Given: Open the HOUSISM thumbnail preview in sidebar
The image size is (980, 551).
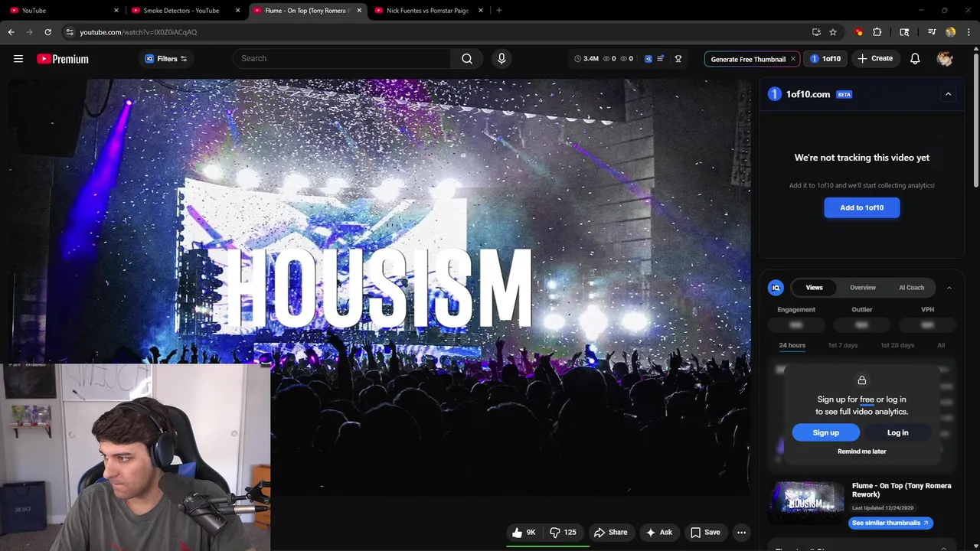Looking at the screenshot, I should tap(806, 503).
